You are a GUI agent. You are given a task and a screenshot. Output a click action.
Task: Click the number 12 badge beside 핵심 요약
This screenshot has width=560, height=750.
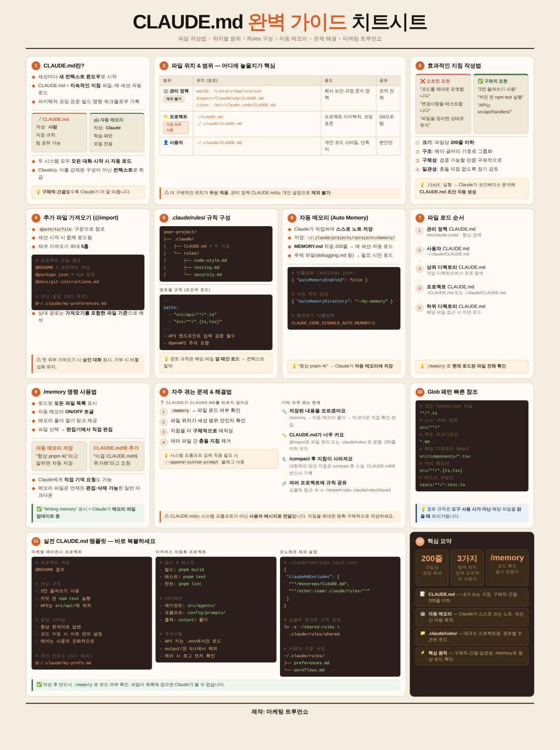[x=420, y=541]
